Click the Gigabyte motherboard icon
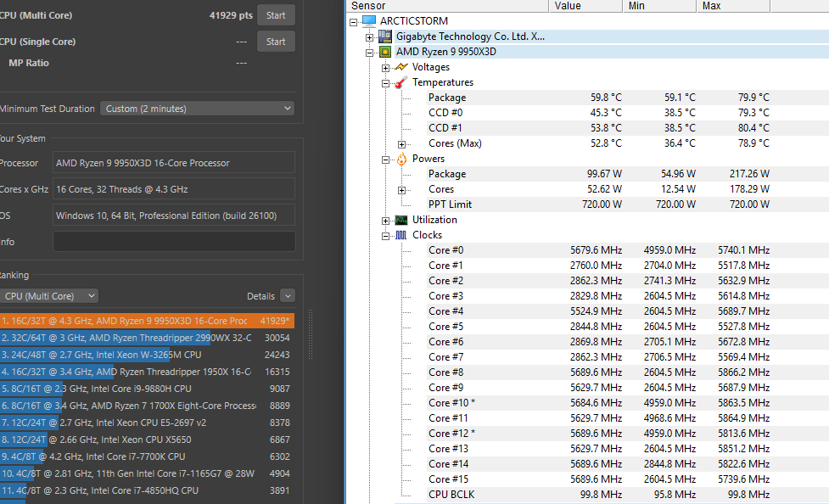 [x=385, y=36]
